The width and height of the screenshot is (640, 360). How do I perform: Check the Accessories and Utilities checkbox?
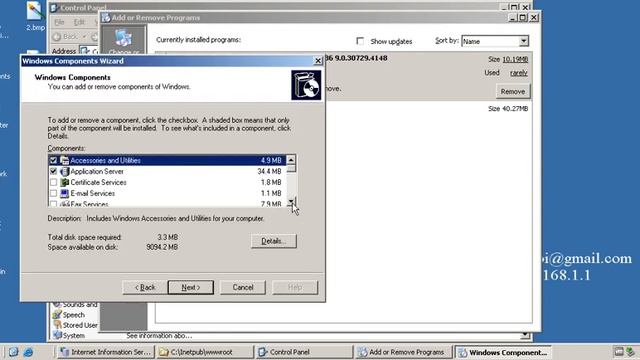click(x=53, y=160)
